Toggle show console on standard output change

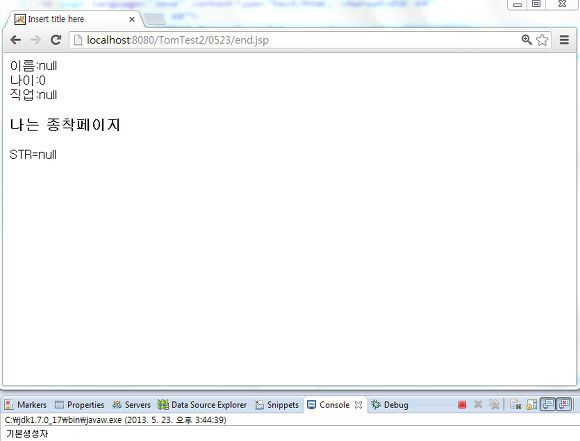(548, 404)
